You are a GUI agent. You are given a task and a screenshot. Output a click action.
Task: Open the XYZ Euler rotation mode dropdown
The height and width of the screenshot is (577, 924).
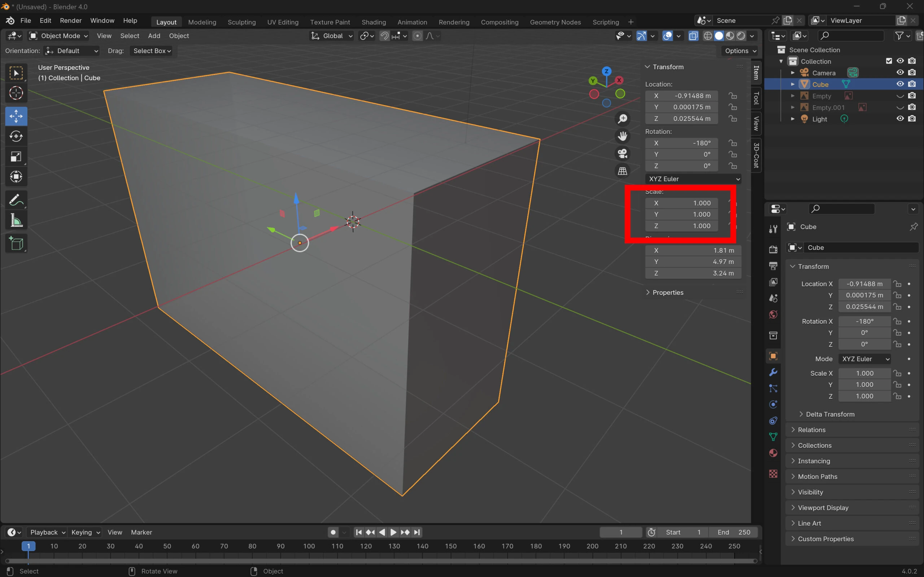click(693, 179)
